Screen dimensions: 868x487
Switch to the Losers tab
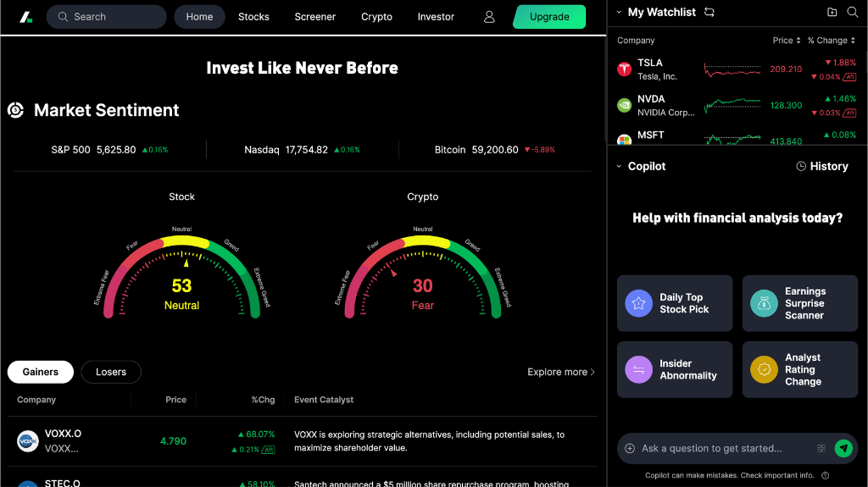pos(111,372)
